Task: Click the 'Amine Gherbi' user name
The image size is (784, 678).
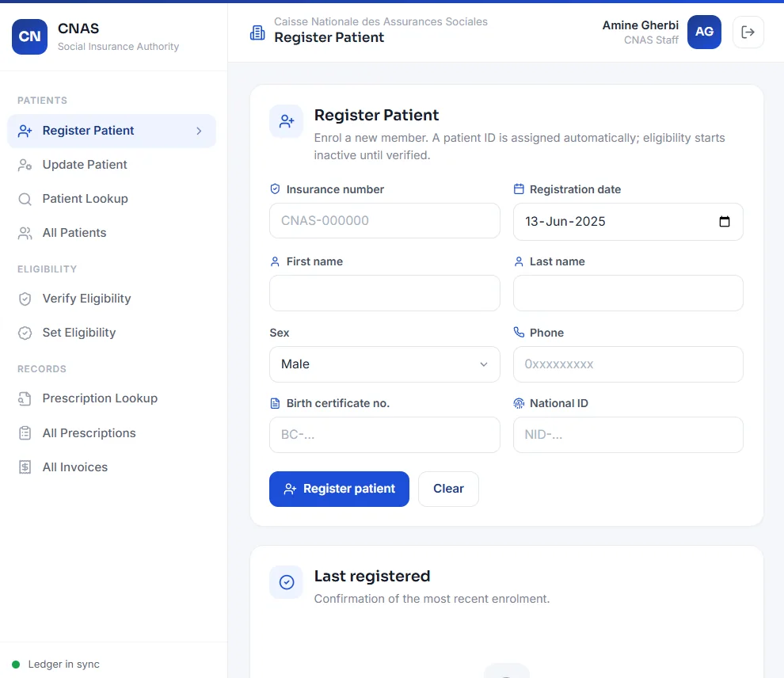Action: click(x=641, y=25)
